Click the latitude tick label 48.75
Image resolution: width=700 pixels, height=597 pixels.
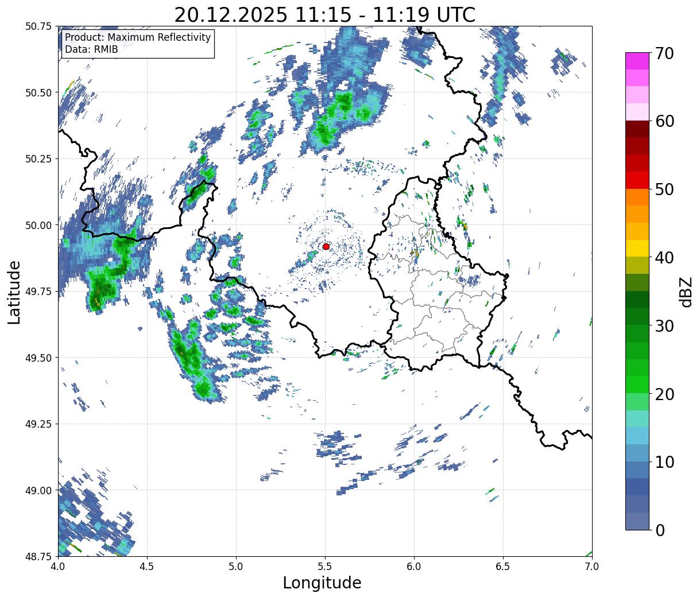coord(38,557)
